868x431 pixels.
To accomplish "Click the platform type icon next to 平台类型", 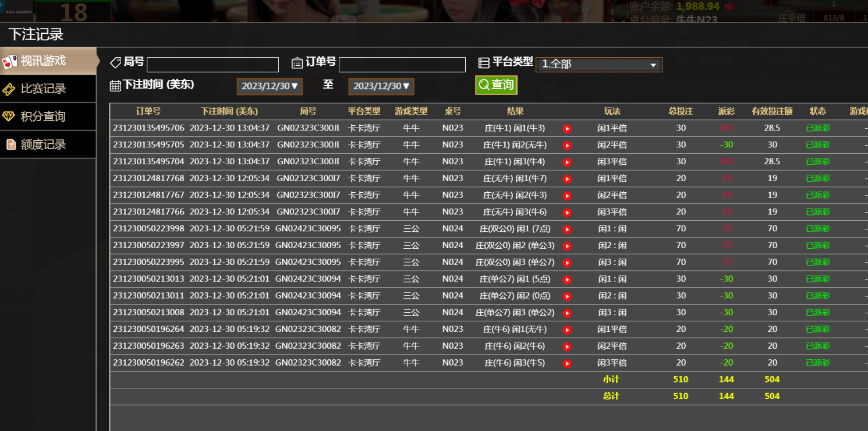I will [484, 63].
